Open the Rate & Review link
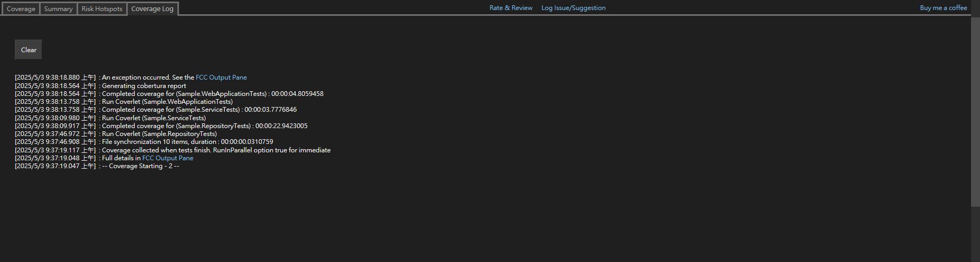The height and width of the screenshot is (262, 980). click(511, 8)
